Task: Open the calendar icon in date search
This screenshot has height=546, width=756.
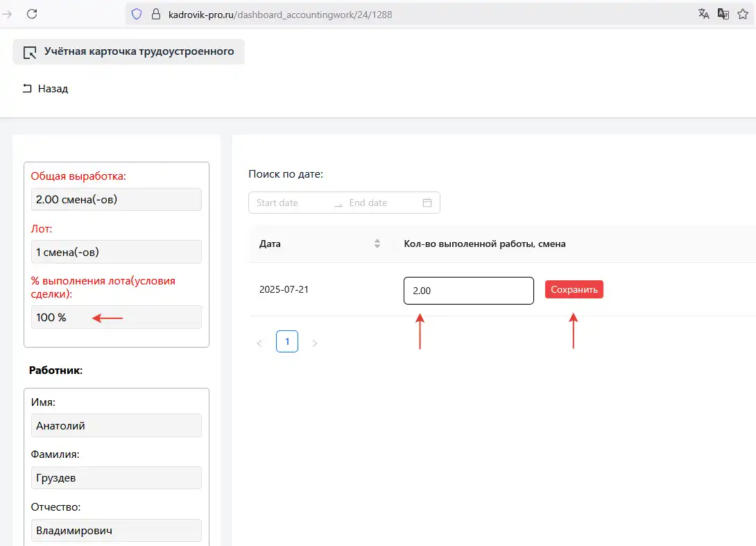Action: 427,203
